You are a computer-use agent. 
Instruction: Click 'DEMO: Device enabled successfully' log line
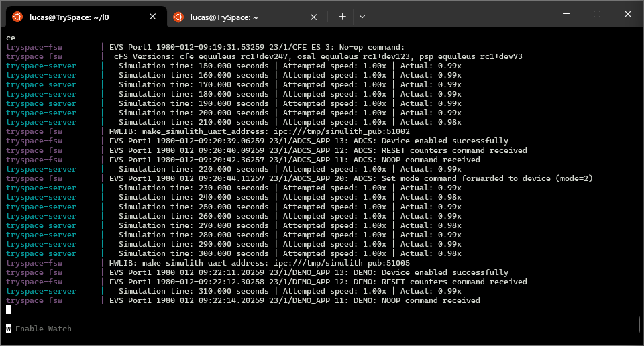309,272
